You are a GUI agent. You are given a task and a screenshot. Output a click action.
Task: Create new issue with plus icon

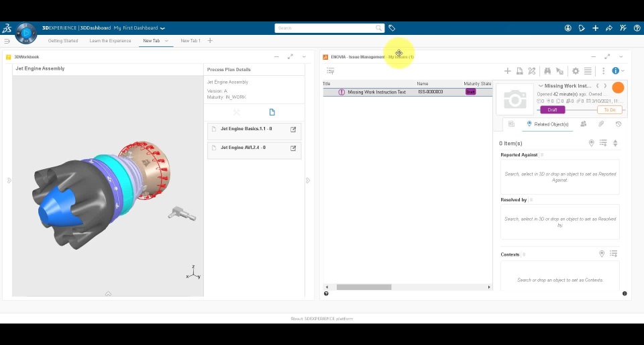pyautogui.click(x=508, y=71)
